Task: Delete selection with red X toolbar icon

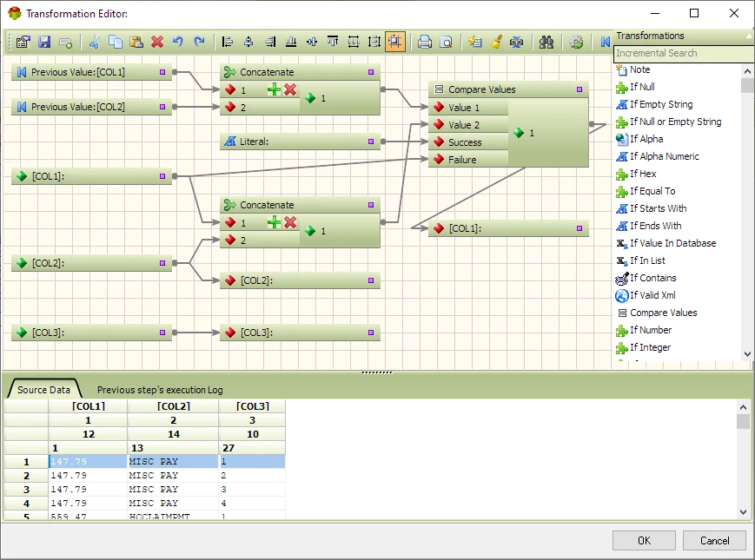Action: 157,42
